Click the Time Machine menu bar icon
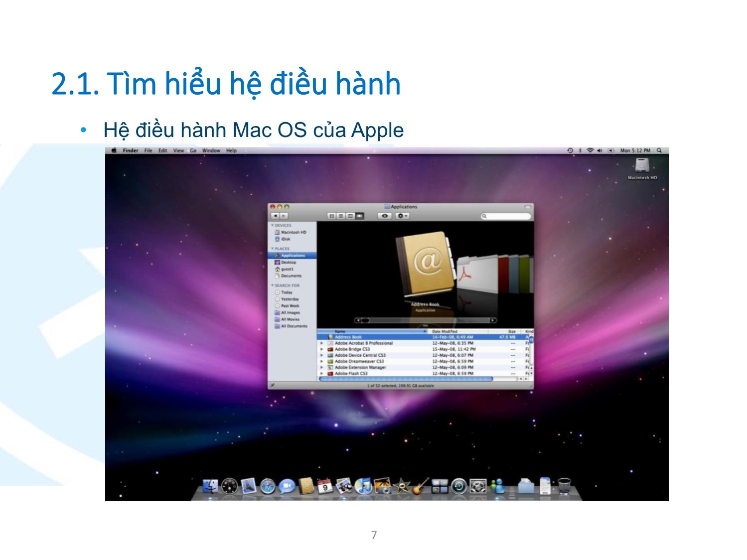This screenshot has width=747, height=560. pyautogui.click(x=570, y=150)
